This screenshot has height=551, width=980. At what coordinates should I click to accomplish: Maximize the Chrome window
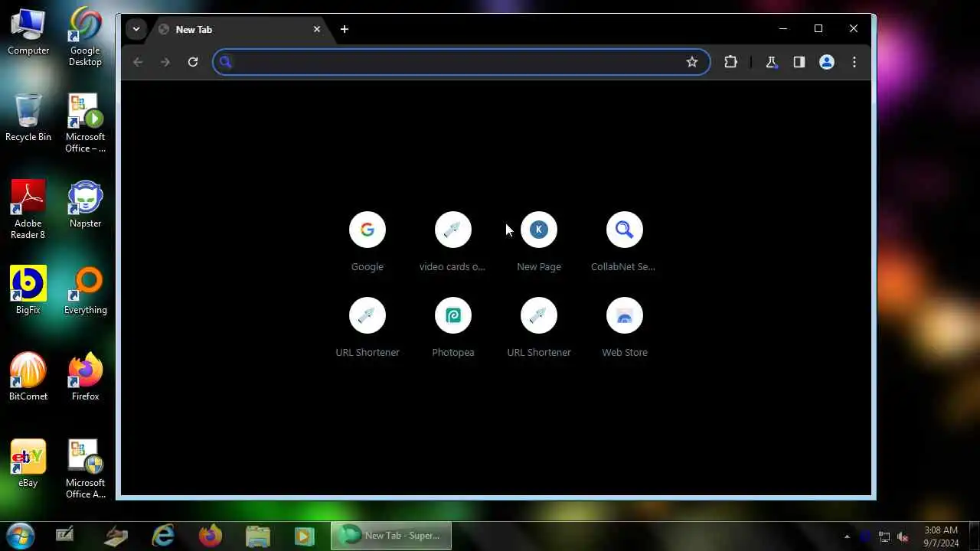tap(818, 29)
